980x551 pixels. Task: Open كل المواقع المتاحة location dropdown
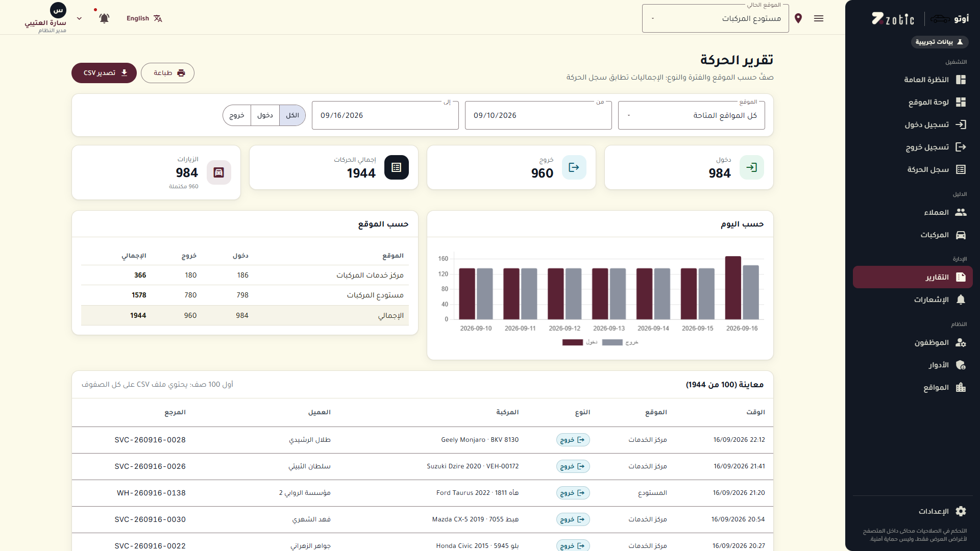coord(691,115)
